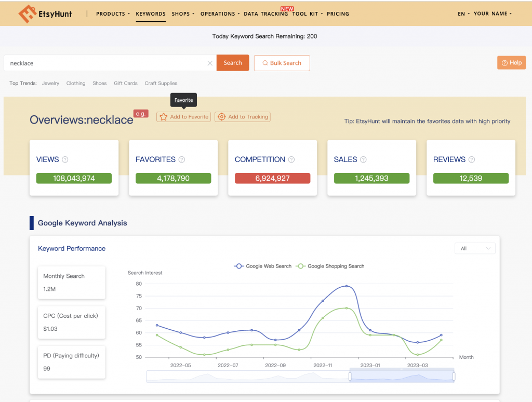Click the Add to Tracking button
This screenshot has height=402, width=532.
[x=243, y=117]
